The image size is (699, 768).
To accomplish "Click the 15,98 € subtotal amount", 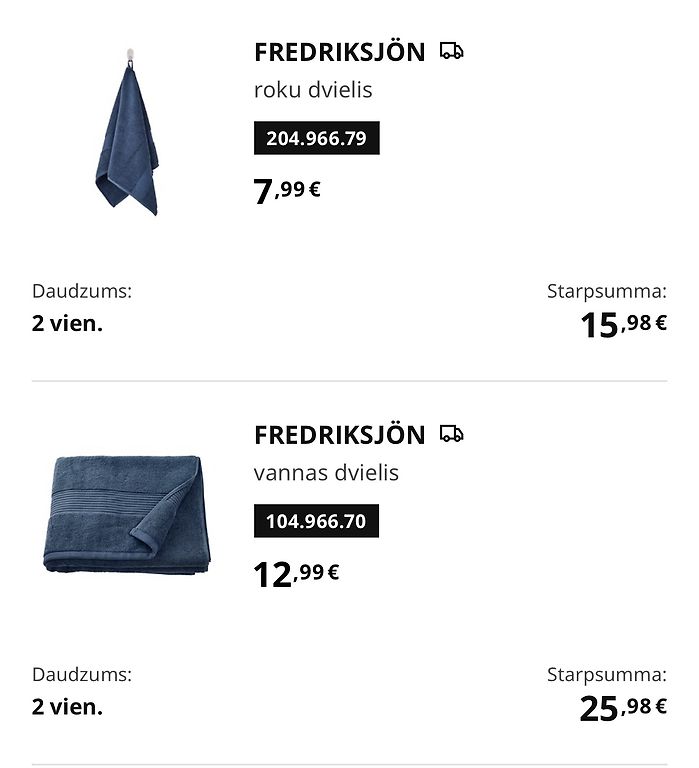I will 624,325.
